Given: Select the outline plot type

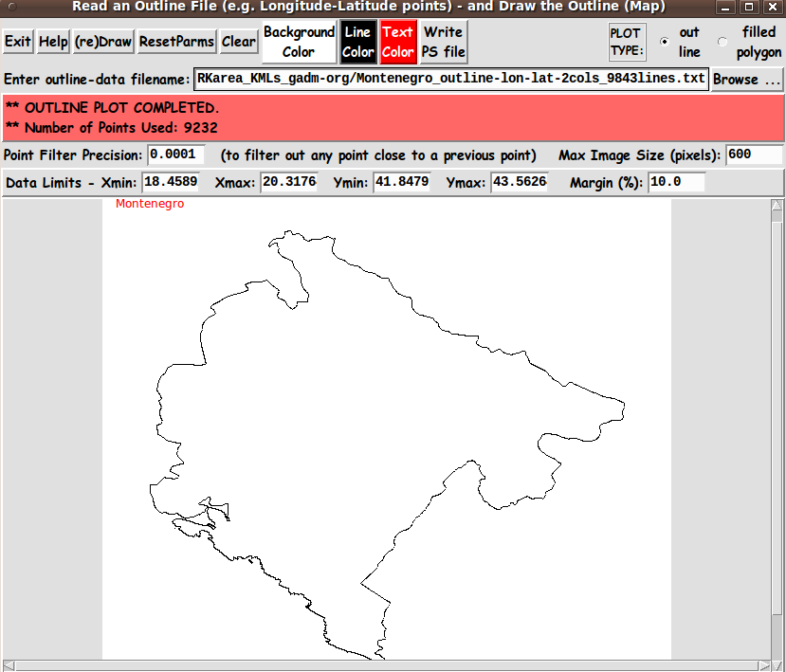Looking at the screenshot, I should click(x=665, y=42).
